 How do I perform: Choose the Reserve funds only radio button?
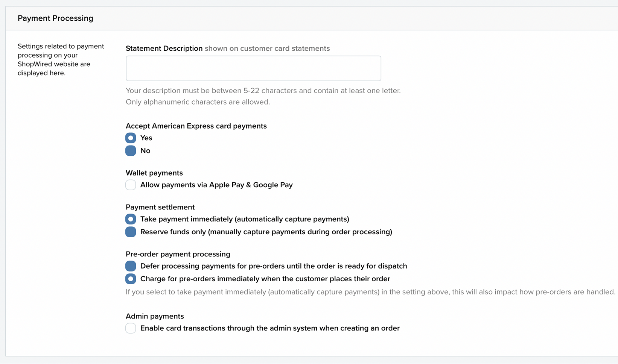point(131,232)
